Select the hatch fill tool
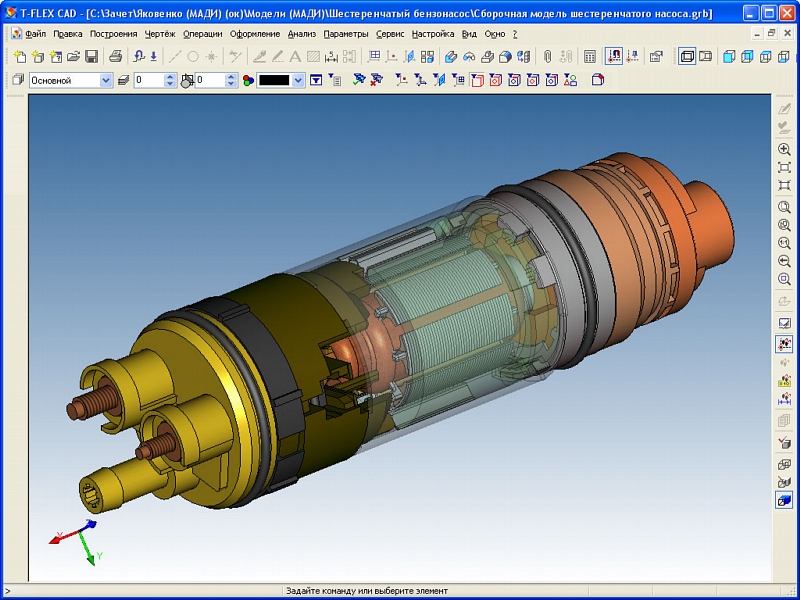Image resolution: width=800 pixels, height=600 pixels. 313,56
